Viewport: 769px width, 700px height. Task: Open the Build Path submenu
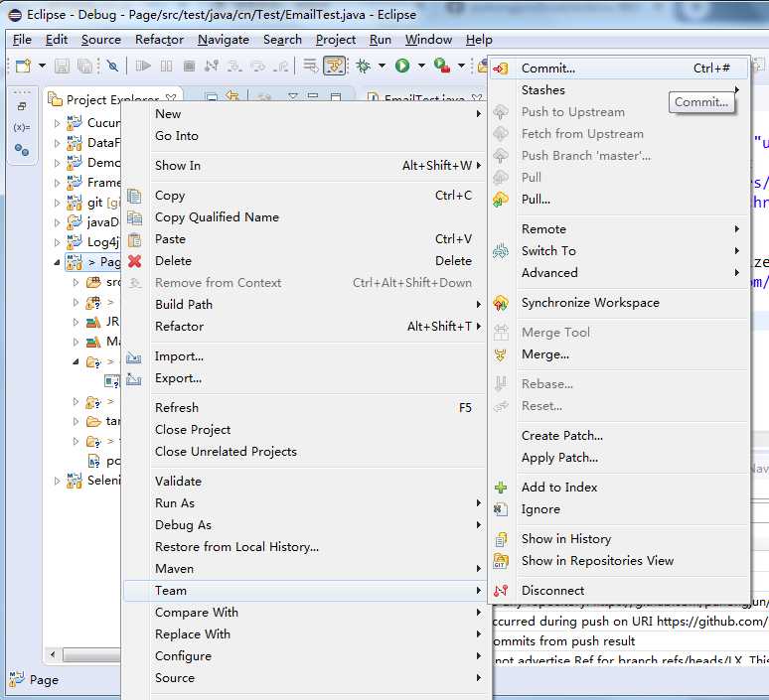pos(304,305)
